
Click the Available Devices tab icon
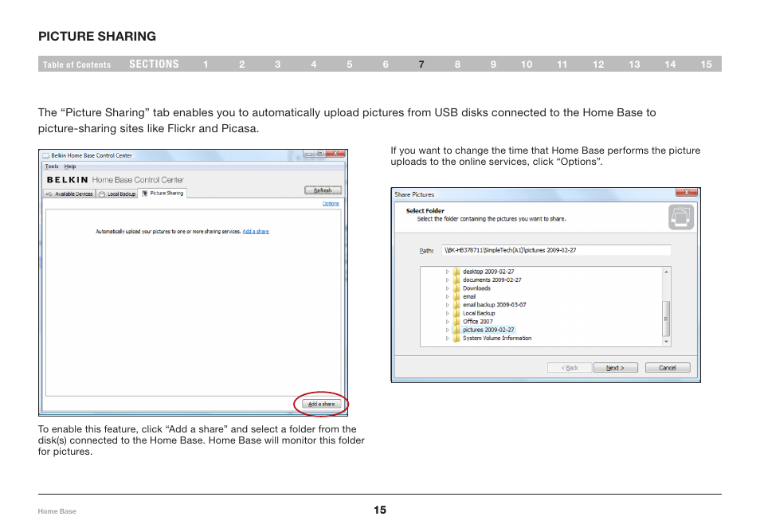49,194
